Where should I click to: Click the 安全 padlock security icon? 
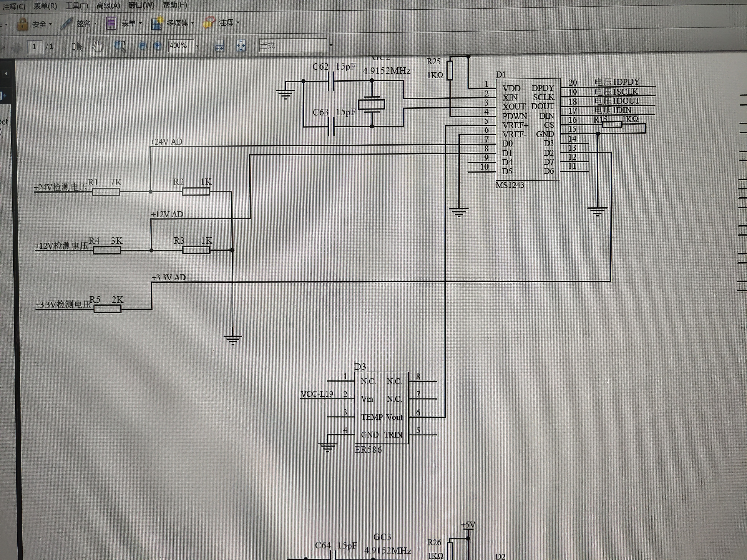22,24
